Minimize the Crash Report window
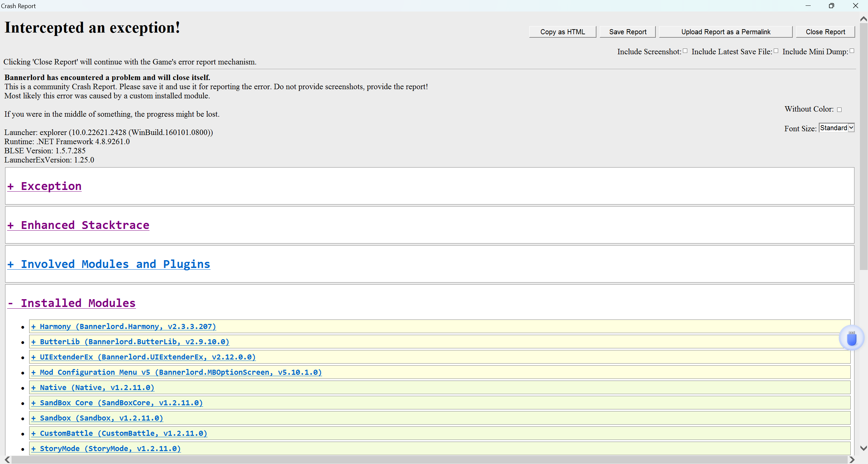The image size is (868, 464). (808, 6)
